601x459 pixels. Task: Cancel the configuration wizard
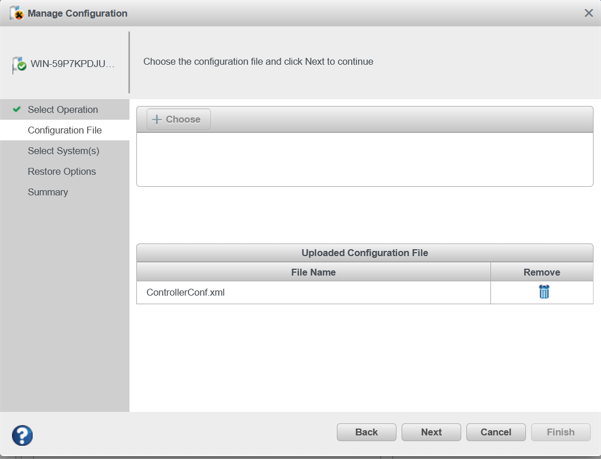(x=495, y=432)
